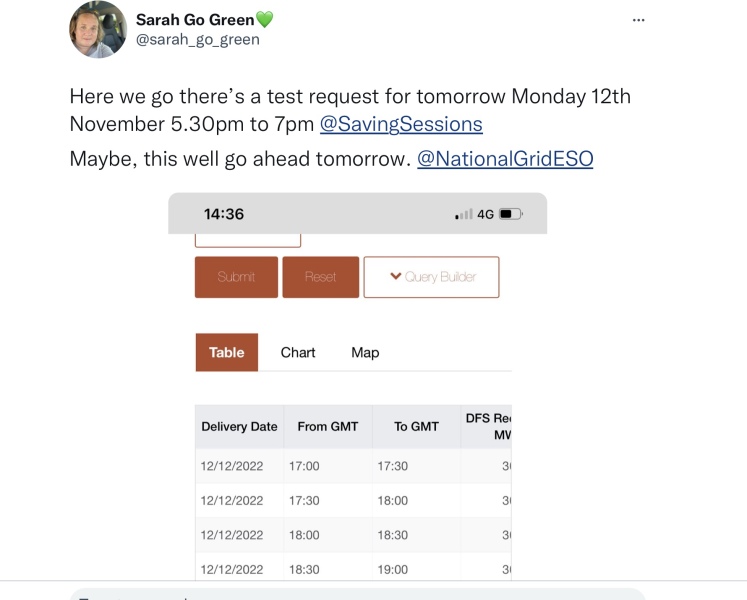Click the green heart emoji beside the name
The image size is (747, 600).
[x=264, y=19]
